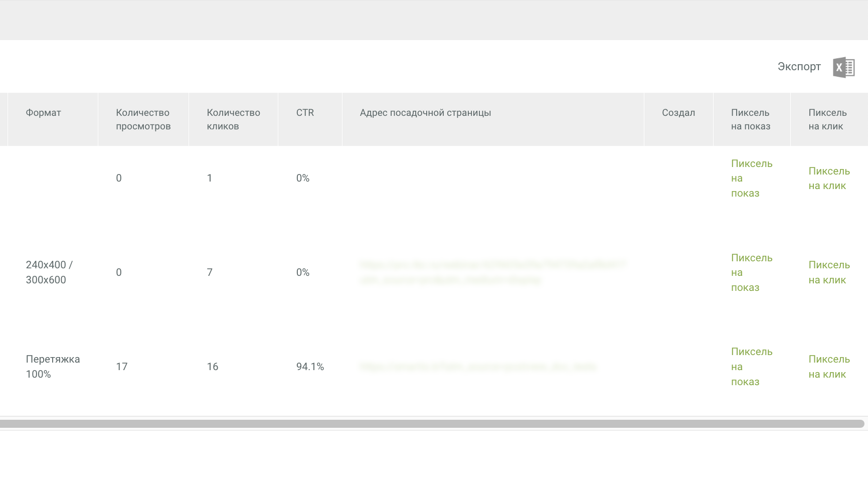Click the Количество просмотров column header
Screen dimensions: 868x497
coord(143,119)
